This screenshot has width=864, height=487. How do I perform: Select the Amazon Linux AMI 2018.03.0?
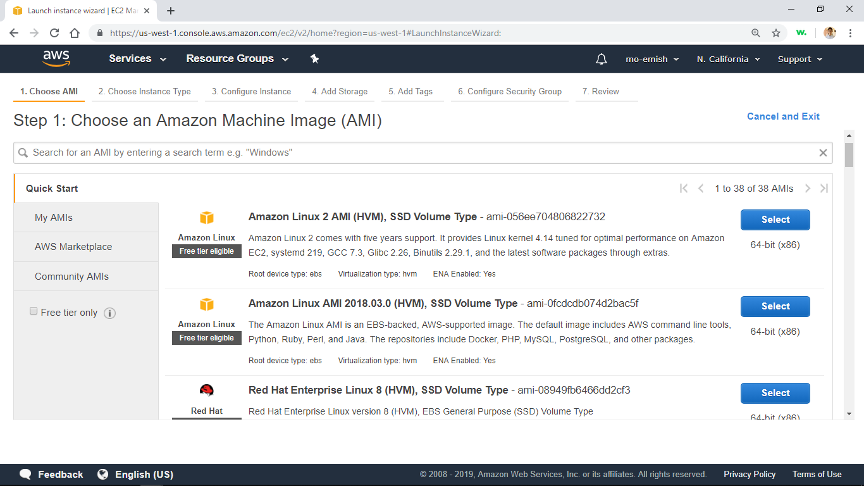tap(775, 306)
